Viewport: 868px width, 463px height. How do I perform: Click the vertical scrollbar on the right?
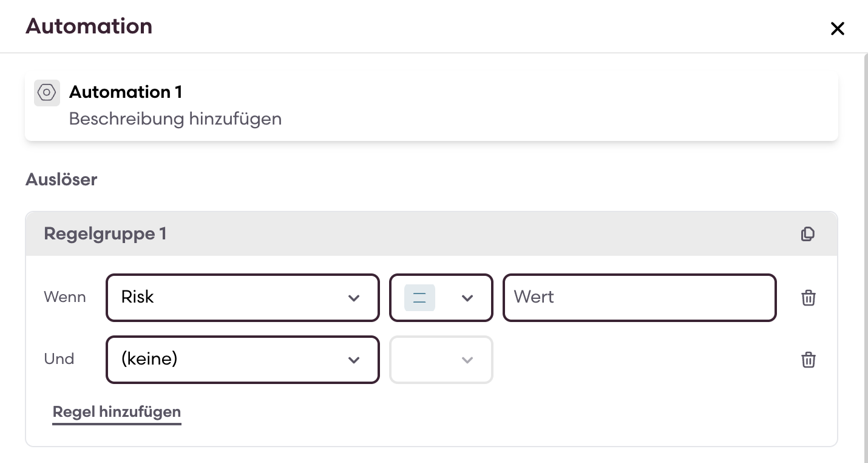[864, 243]
